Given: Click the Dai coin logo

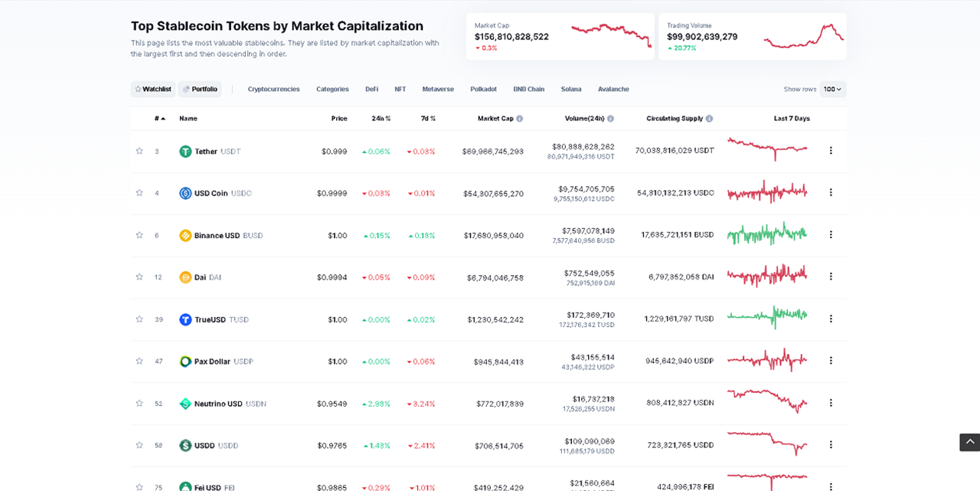Looking at the screenshot, I should pos(185,277).
